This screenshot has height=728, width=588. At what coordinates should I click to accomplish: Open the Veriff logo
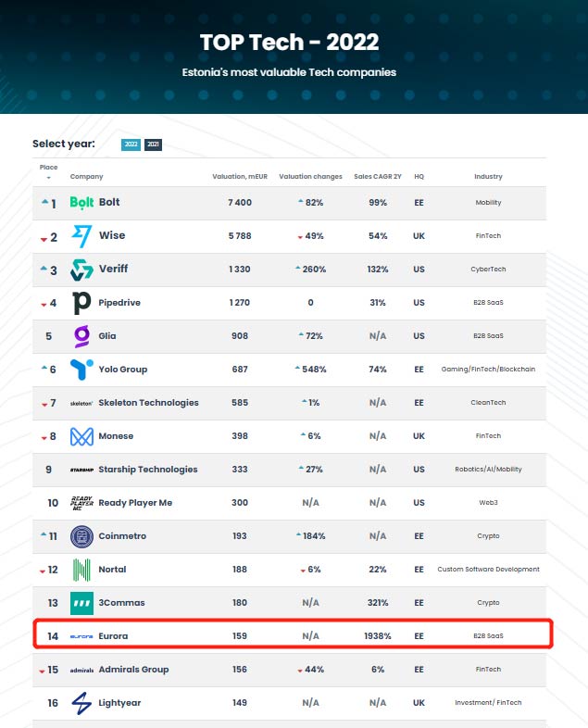click(x=82, y=270)
